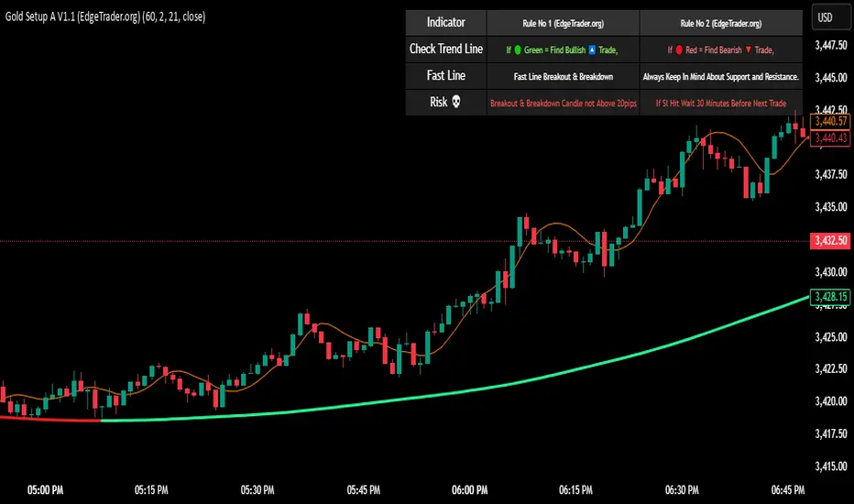
Task: Click the Fast Line row label
Action: click(446, 75)
